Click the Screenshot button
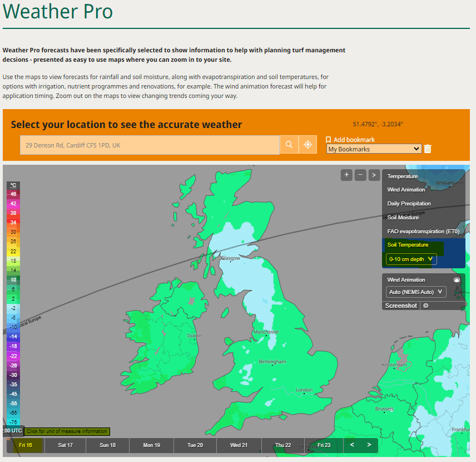This screenshot has height=462, width=476. (401, 306)
